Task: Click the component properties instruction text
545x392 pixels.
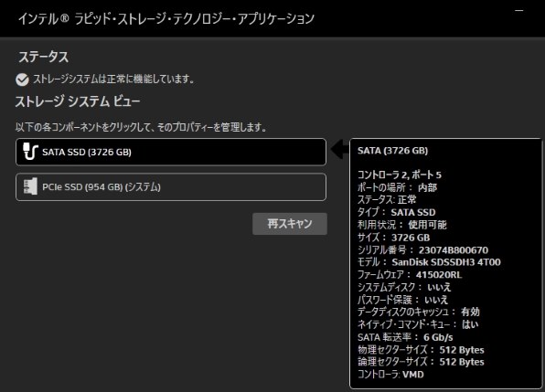Action: [x=141, y=127]
